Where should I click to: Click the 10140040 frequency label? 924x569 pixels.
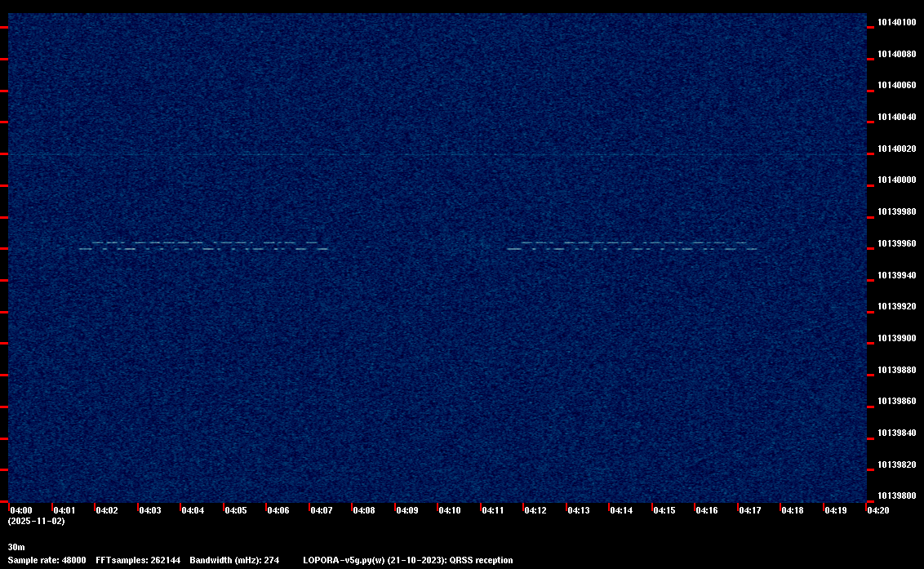[x=897, y=118]
